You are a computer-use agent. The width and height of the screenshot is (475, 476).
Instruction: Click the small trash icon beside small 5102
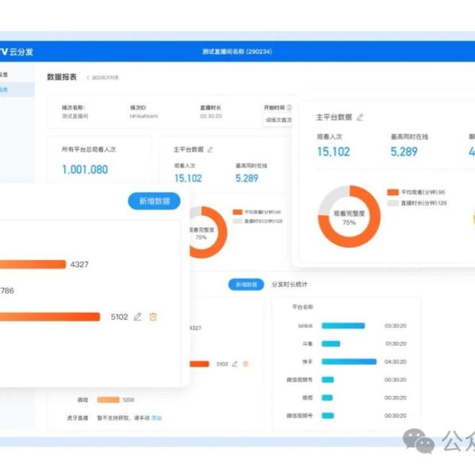click(x=246, y=363)
